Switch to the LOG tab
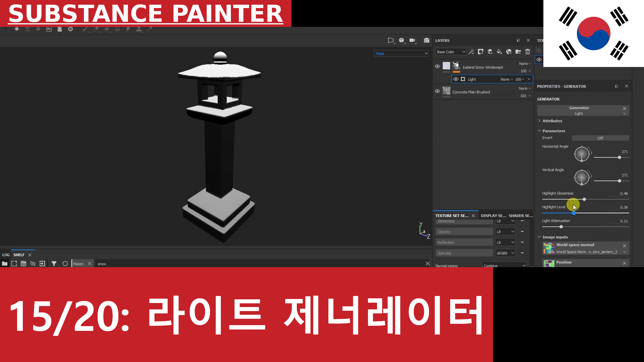The height and width of the screenshot is (362, 644). click(x=6, y=255)
